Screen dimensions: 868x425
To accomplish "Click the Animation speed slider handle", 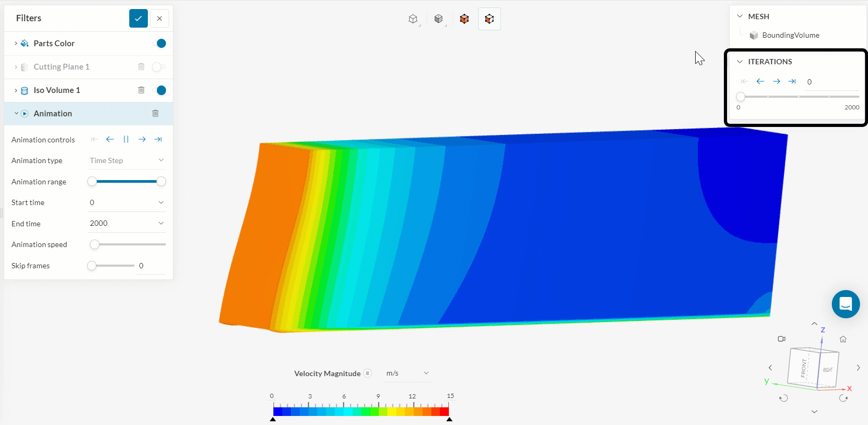I will [95, 244].
